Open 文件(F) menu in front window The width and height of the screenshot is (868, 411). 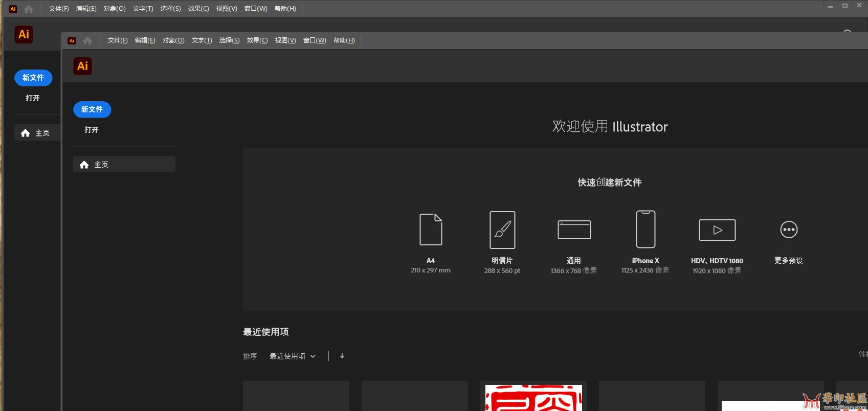[118, 40]
